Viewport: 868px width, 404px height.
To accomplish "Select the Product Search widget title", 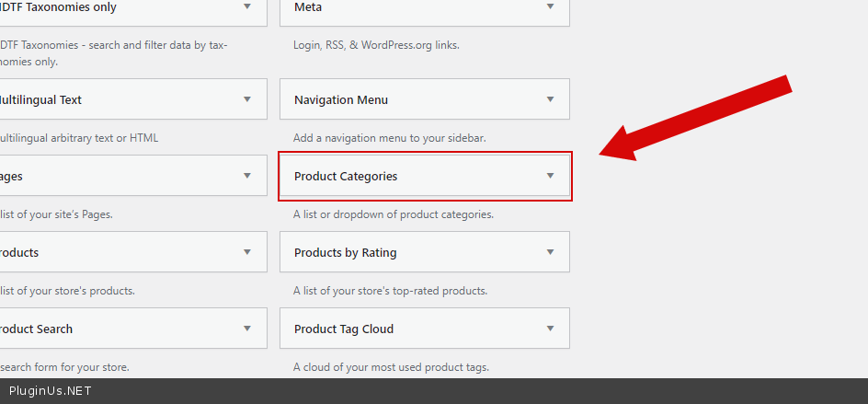I will coord(36,329).
